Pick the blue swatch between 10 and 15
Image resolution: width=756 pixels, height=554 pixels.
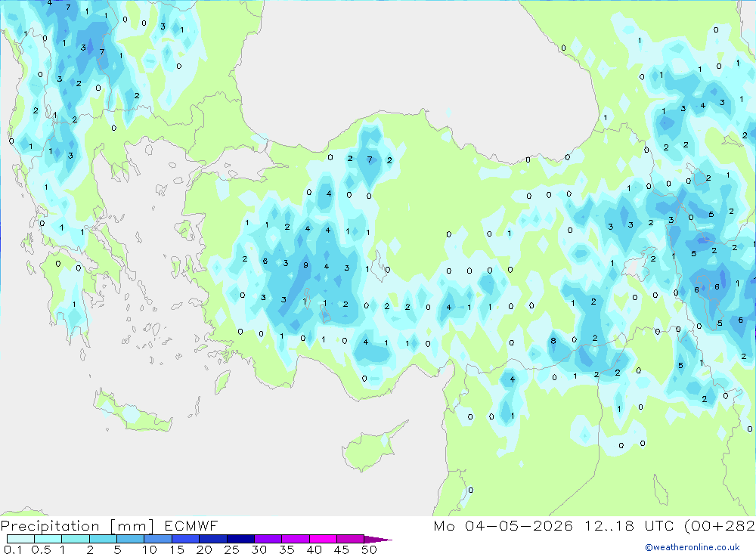pyautogui.click(x=158, y=539)
